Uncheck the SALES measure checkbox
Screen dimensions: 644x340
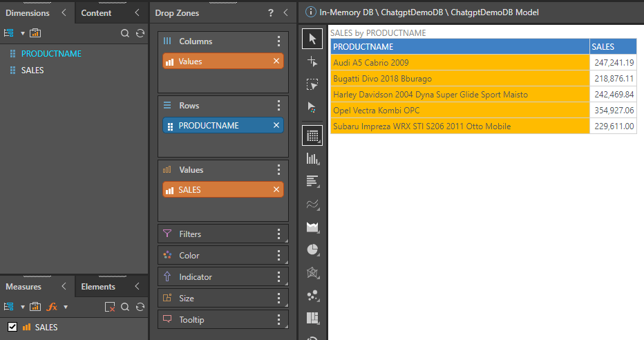[x=12, y=327]
